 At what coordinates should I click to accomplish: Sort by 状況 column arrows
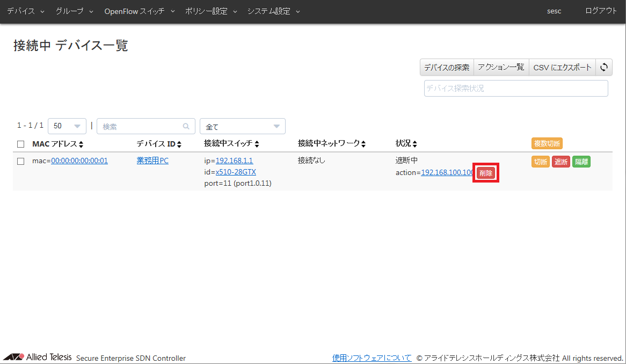tap(414, 144)
